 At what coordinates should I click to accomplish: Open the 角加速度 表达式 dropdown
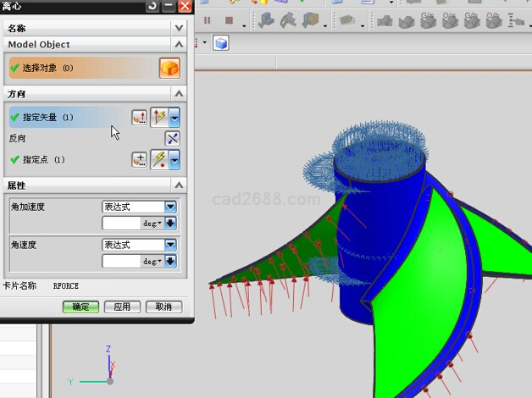(170, 207)
